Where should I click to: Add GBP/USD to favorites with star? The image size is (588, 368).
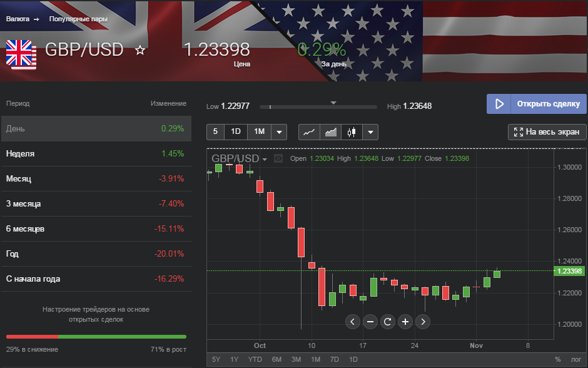(x=140, y=50)
